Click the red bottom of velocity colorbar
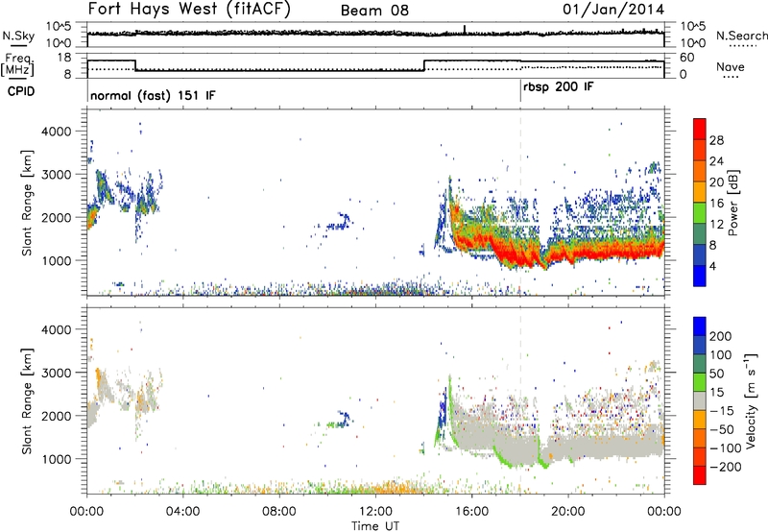This screenshot has height=532, width=768. (700, 475)
